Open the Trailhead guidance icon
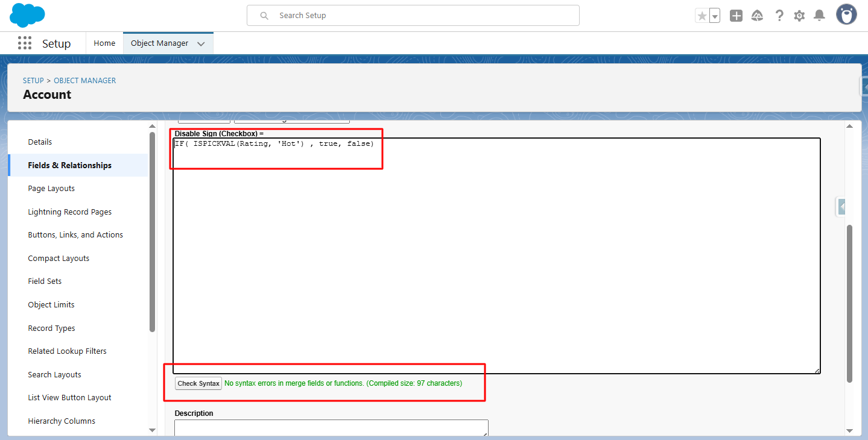Image resolution: width=868 pixels, height=440 pixels. point(757,16)
